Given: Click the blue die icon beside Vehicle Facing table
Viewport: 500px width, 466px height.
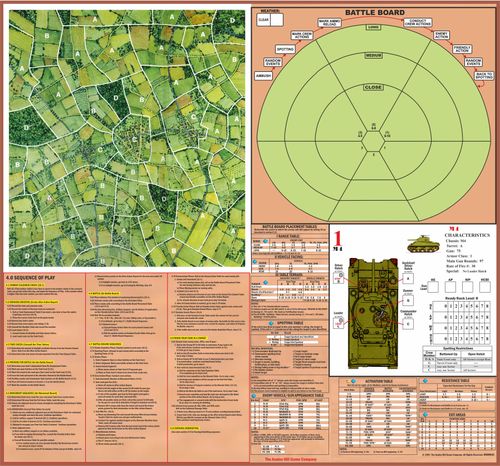Looking at the screenshot, I should pyautogui.click(x=254, y=262).
